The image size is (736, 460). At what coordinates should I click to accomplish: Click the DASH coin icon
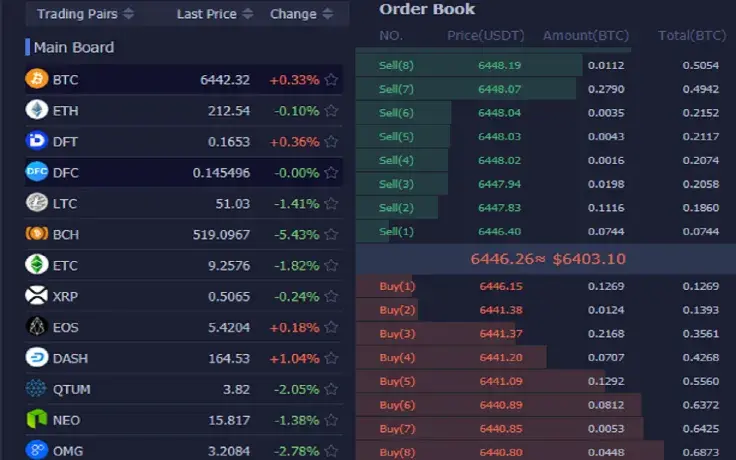click(37, 358)
